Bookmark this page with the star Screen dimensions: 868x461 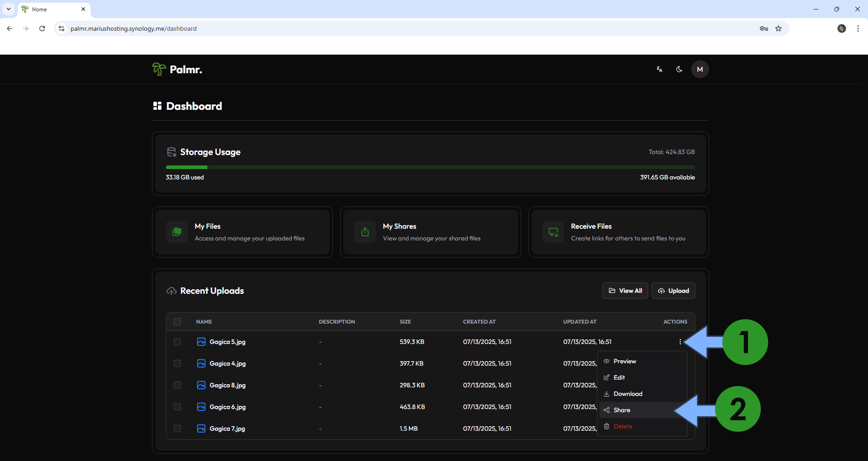tap(778, 28)
